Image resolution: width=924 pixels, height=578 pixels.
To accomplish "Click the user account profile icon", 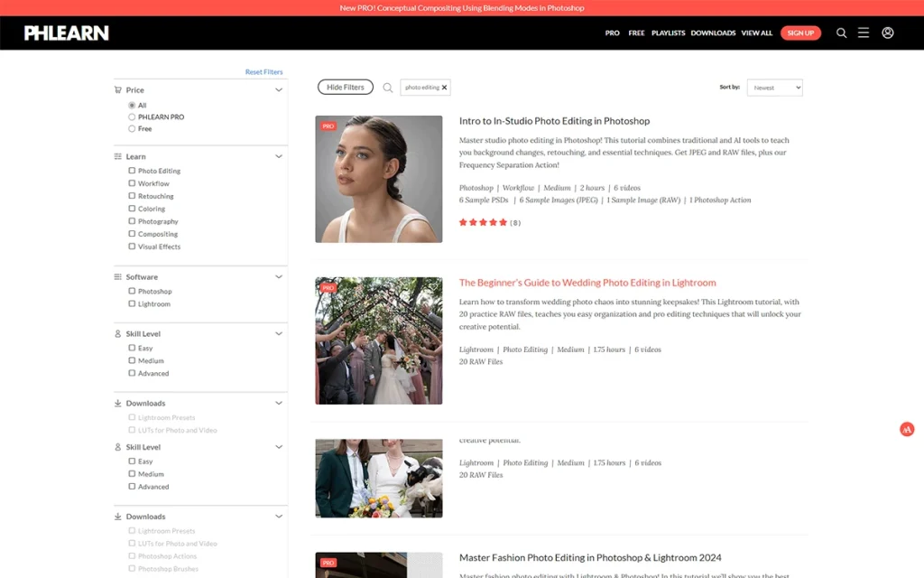I will point(888,33).
